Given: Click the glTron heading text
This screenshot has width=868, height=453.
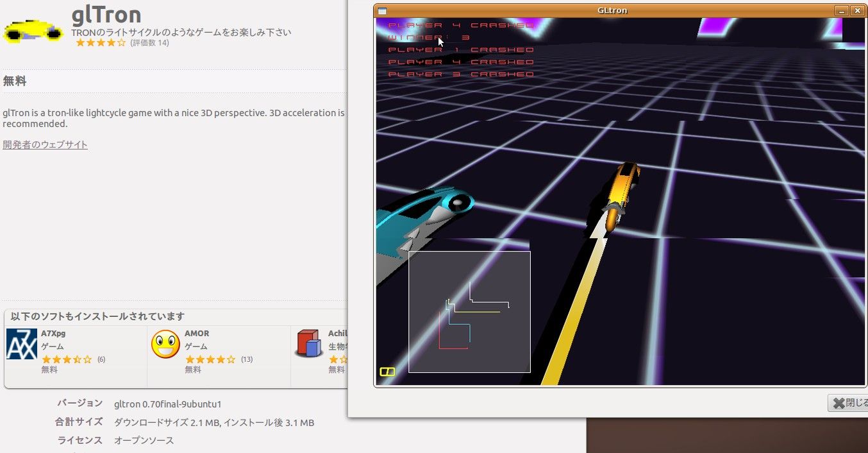Looking at the screenshot, I should (x=106, y=14).
